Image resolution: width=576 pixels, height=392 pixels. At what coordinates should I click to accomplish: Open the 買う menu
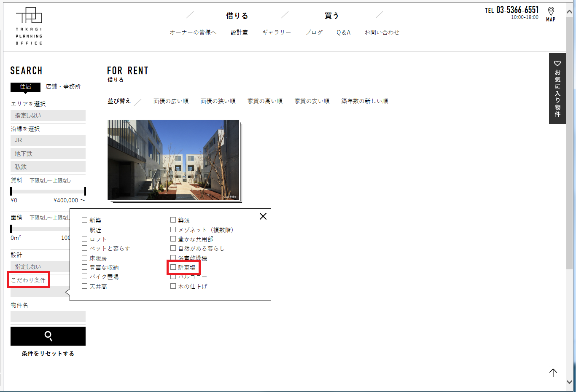pos(331,16)
